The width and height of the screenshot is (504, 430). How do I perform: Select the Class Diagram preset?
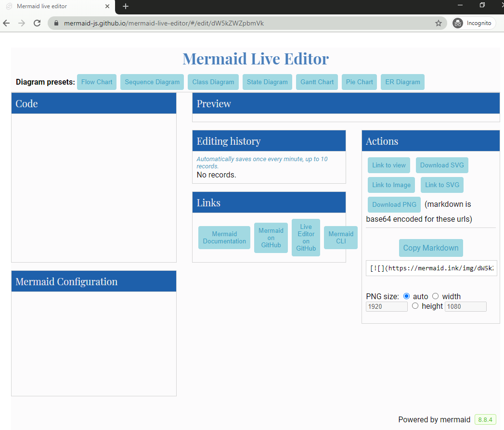coord(213,82)
